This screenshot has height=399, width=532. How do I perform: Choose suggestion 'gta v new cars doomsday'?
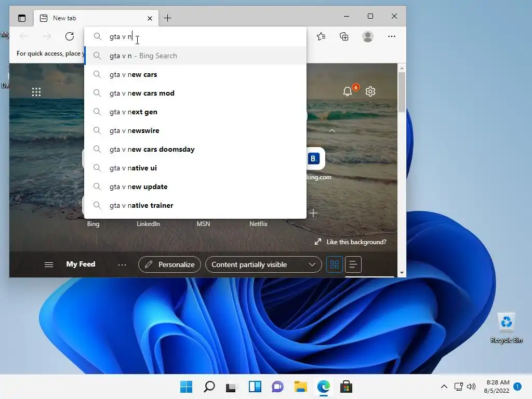point(195,149)
